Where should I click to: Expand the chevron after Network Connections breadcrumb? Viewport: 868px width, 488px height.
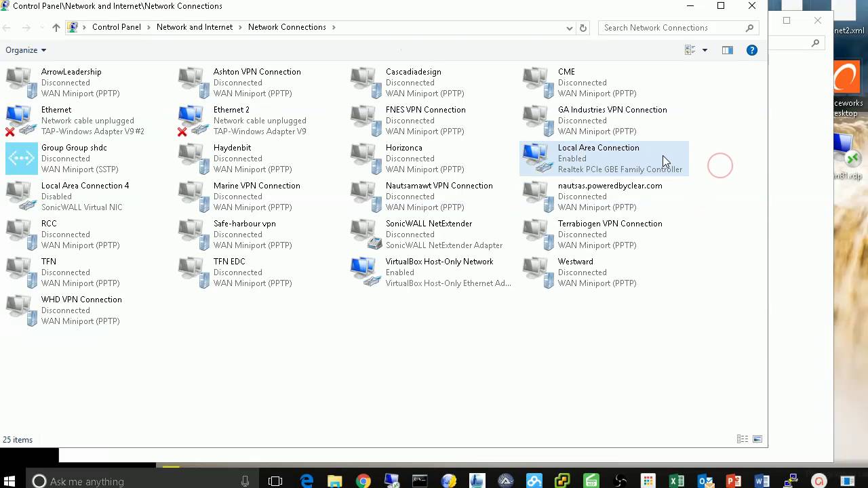(334, 27)
